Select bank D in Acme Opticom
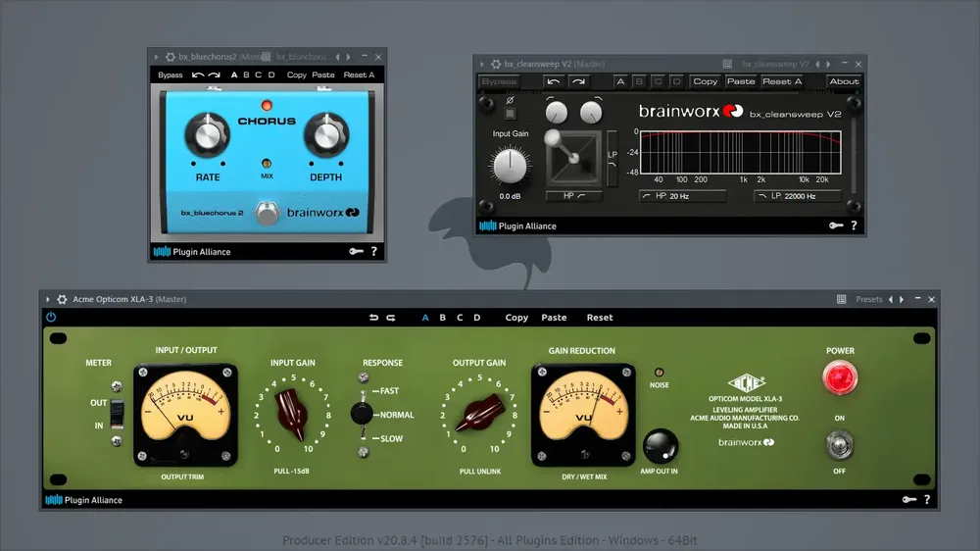This screenshot has height=551, width=980. (477, 318)
